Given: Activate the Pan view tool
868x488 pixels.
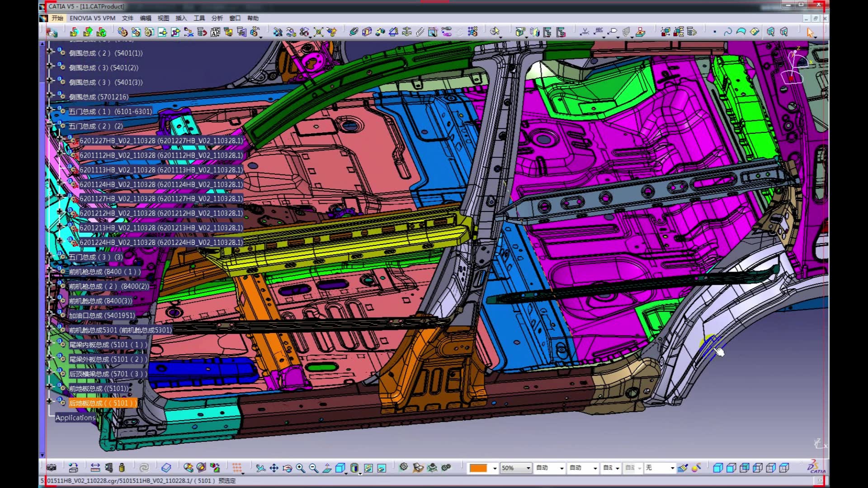Looking at the screenshot, I should [274, 468].
